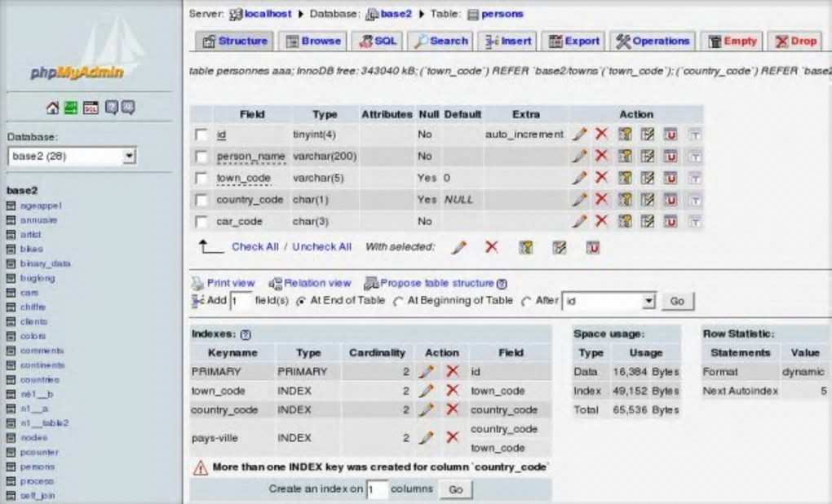Set primary key on car_code

click(x=625, y=222)
